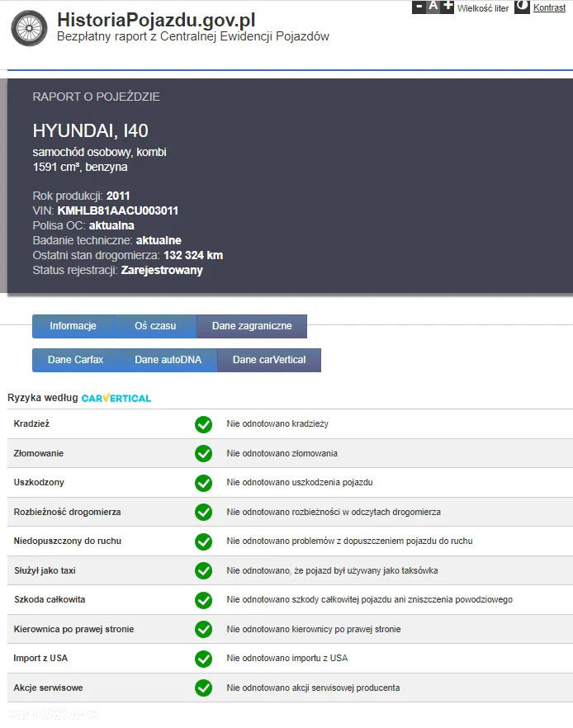Click text 'Nie odnotowano kierownicy po prawej stronie'
The height and width of the screenshot is (728, 573).
314,629
